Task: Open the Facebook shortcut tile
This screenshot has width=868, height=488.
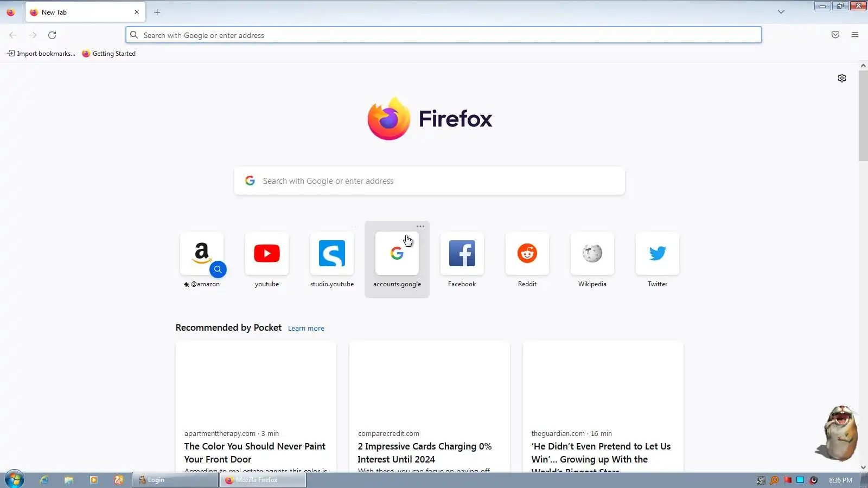Action: [x=462, y=253]
